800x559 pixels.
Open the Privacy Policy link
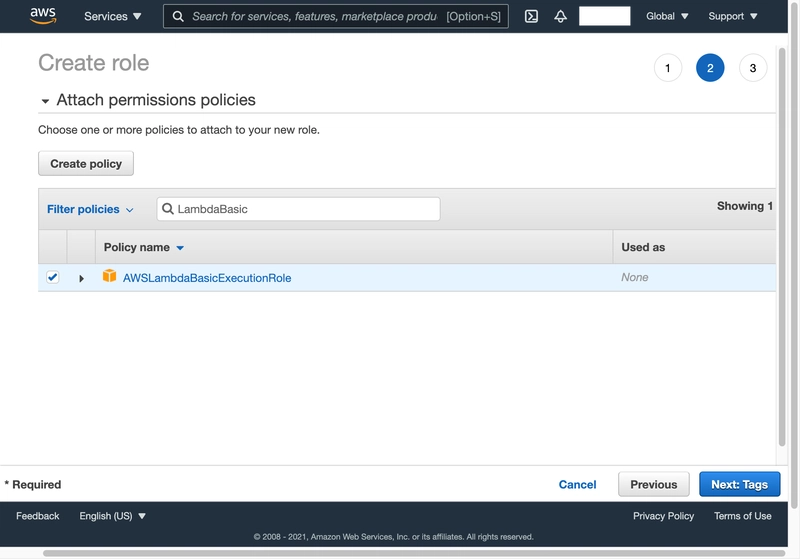pos(663,516)
